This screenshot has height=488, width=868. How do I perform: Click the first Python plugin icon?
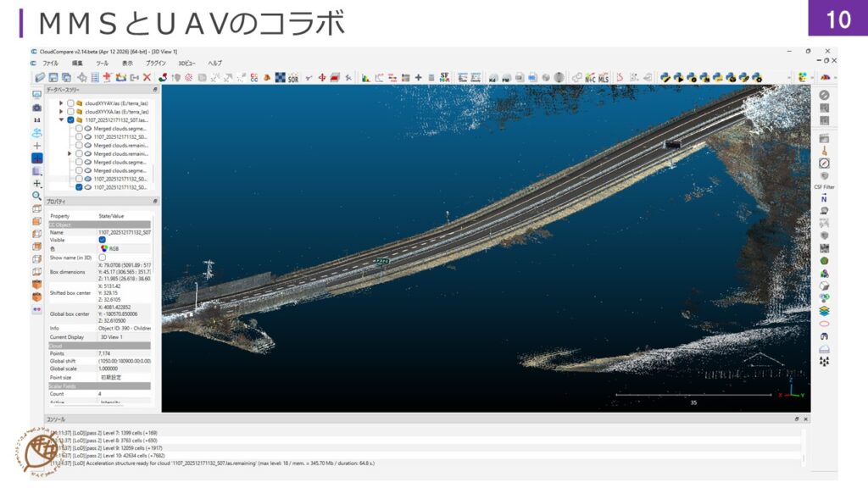pyautogui.click(x=665, y=77)
